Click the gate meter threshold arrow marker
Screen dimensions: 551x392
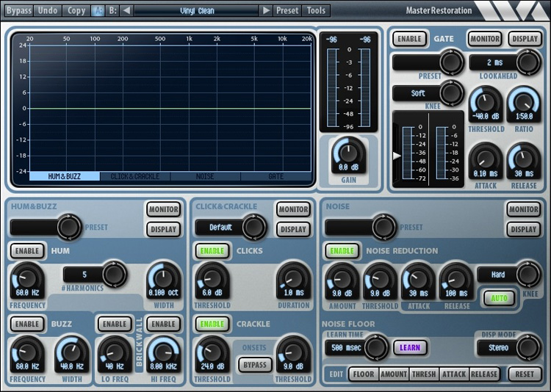pos(397,156)
